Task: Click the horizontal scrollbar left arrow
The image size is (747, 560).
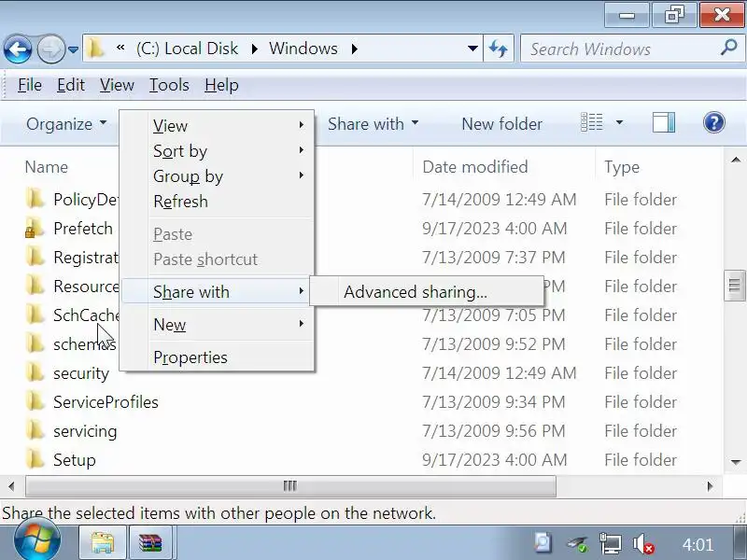Action: [x=11, y=486]
